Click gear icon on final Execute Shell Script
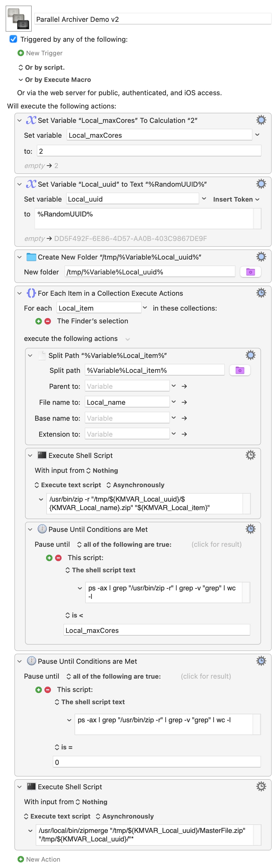 click(261, 786)
